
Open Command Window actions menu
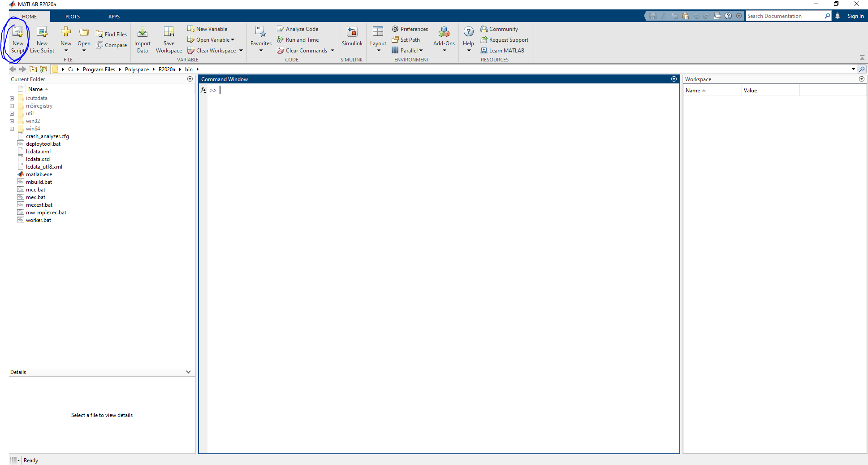(x=674, y=79)
